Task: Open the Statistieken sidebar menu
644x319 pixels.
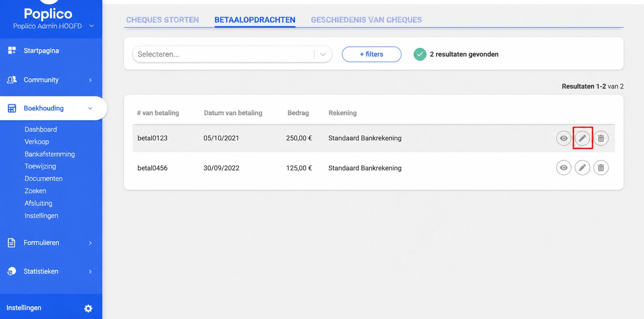Action: (x=41, y=271)
